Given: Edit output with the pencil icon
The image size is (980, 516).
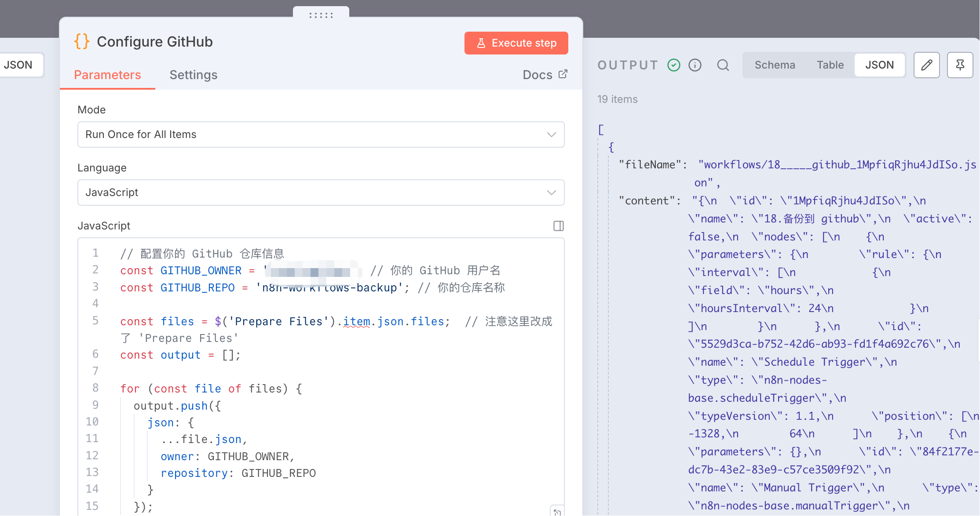Looking at the screenshot, I should [x=927, y=65].
